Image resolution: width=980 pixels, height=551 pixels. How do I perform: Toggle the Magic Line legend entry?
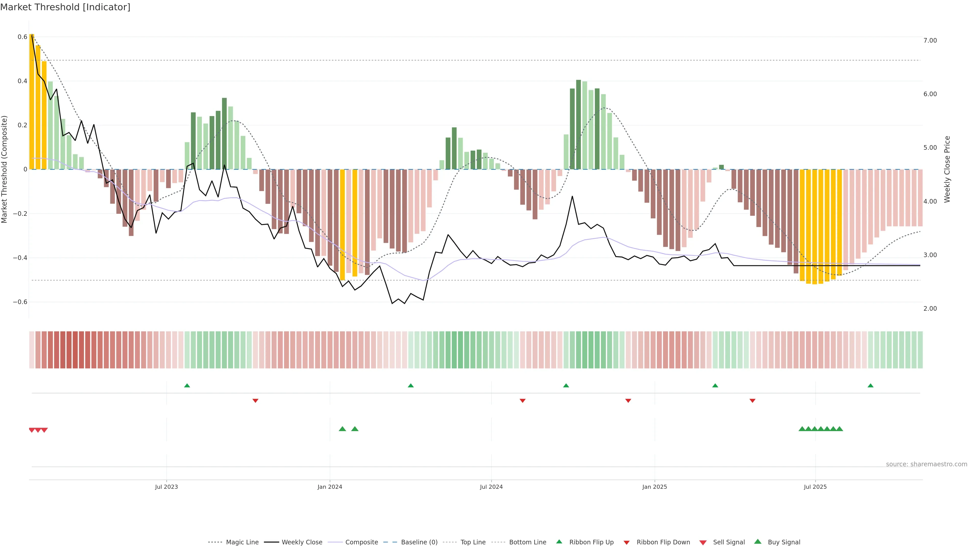click(242, 542)
